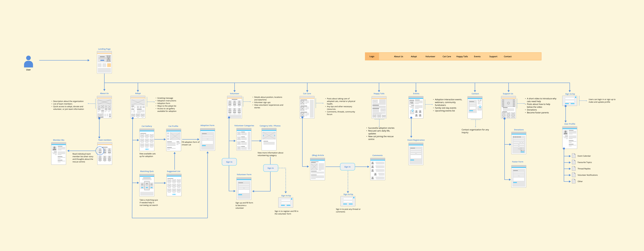Open the About Us nav menu item
Viewport: 644px width, 251px height.
click(398, 56)
